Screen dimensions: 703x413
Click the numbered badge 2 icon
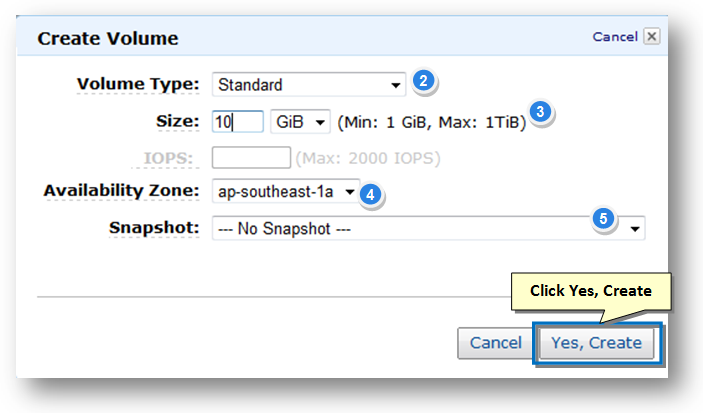click(x=423, y=81)
